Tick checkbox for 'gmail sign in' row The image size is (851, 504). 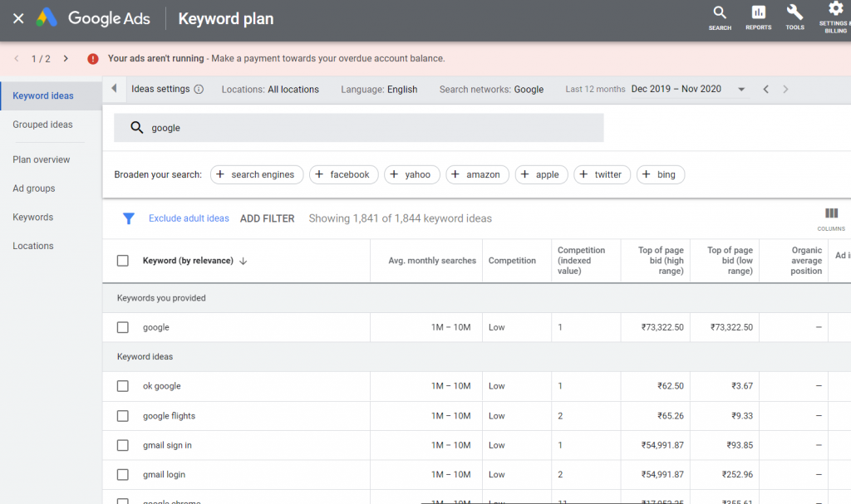(x=123, y=445)
